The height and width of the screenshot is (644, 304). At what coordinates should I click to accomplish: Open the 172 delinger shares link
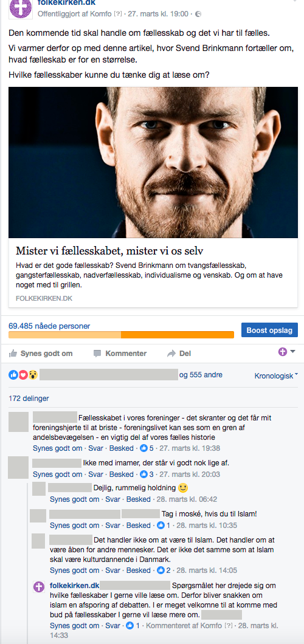[x=29, y=398]
